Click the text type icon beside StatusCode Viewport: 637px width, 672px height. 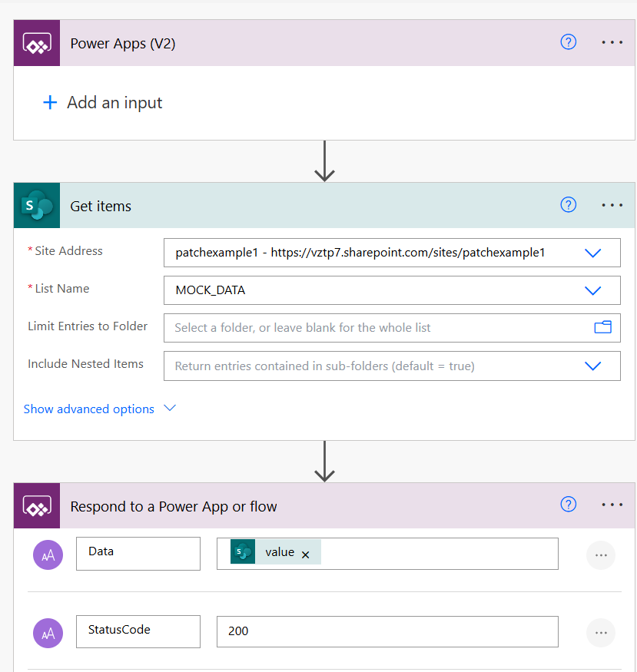(x=48, y=633)
